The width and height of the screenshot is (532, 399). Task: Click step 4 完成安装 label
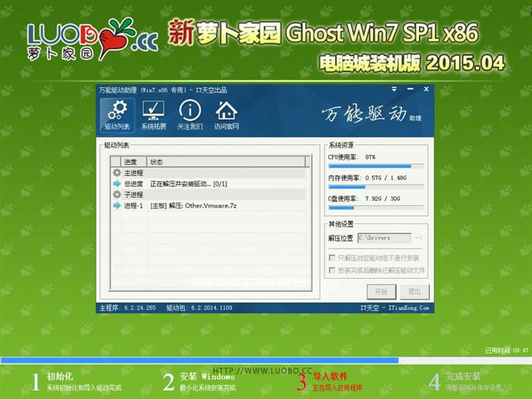(463, 376)
